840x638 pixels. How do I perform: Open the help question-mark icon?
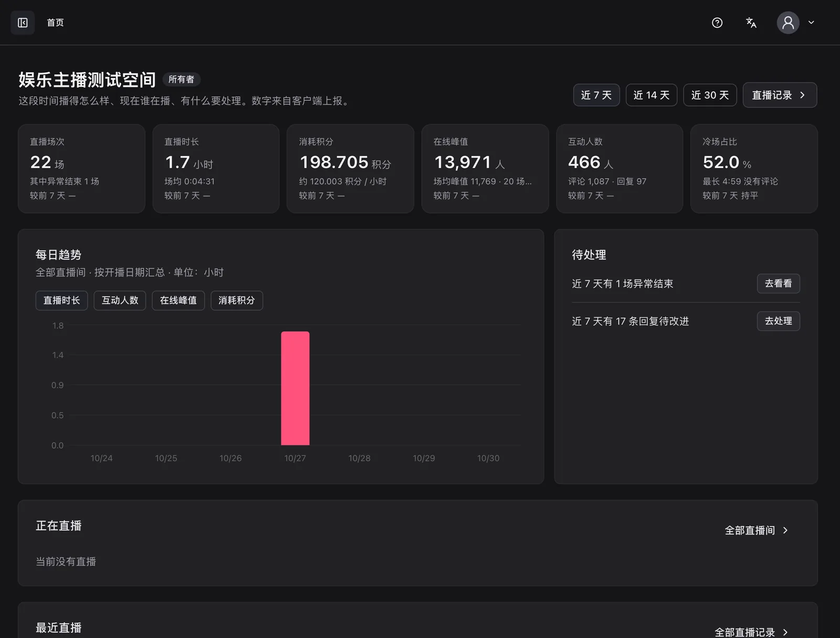click(717, 23)
